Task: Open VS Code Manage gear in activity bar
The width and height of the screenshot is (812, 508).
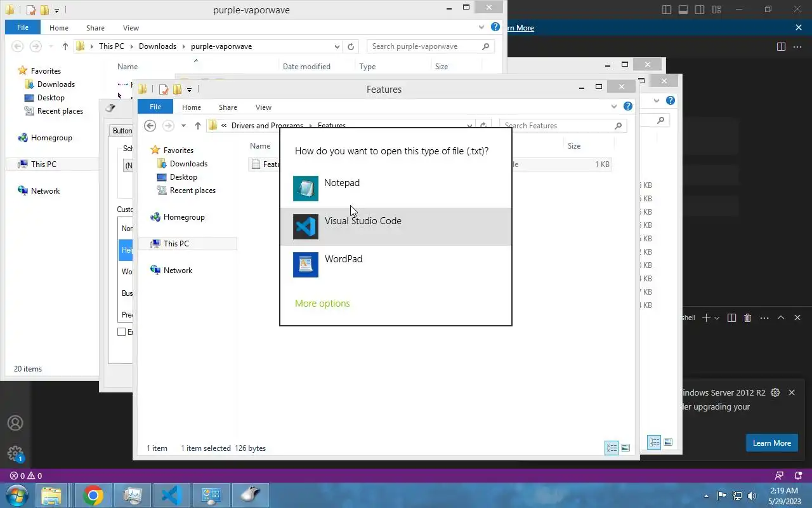Action: click(x=15, y=453)
